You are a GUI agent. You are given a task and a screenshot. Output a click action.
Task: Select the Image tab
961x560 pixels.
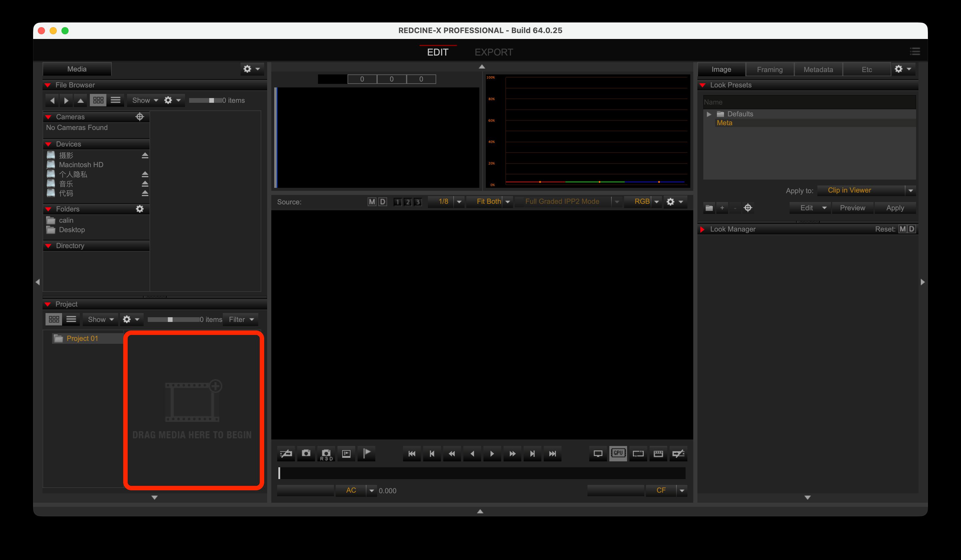coord(721,69)
